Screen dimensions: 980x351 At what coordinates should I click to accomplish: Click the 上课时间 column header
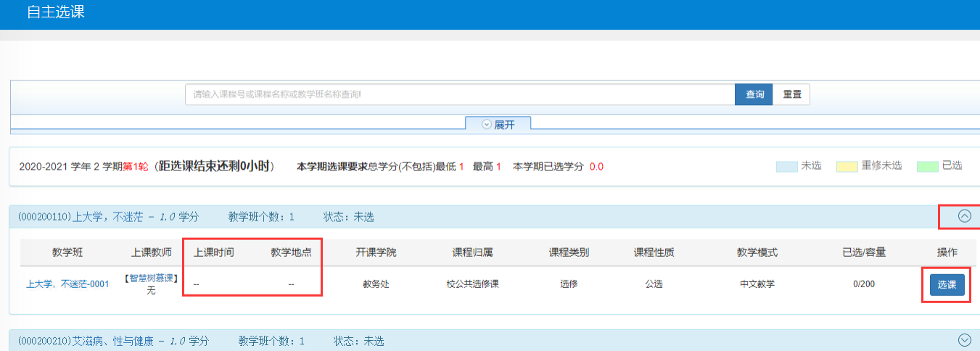[213, 253]
